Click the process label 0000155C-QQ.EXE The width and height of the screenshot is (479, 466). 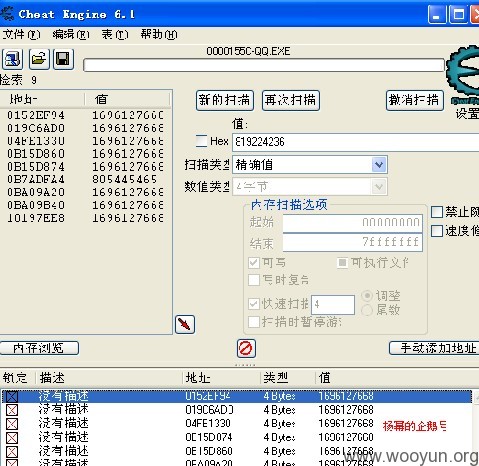click(x=248, y=51)
